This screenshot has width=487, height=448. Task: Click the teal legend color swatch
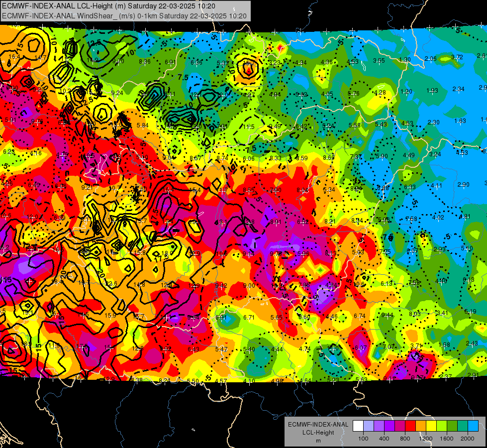(463, 426)
